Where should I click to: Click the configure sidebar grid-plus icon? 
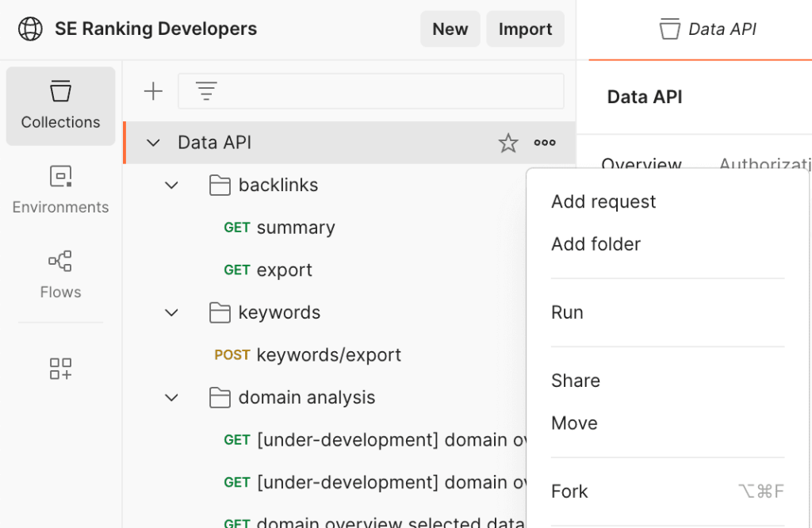click(60, 369)
